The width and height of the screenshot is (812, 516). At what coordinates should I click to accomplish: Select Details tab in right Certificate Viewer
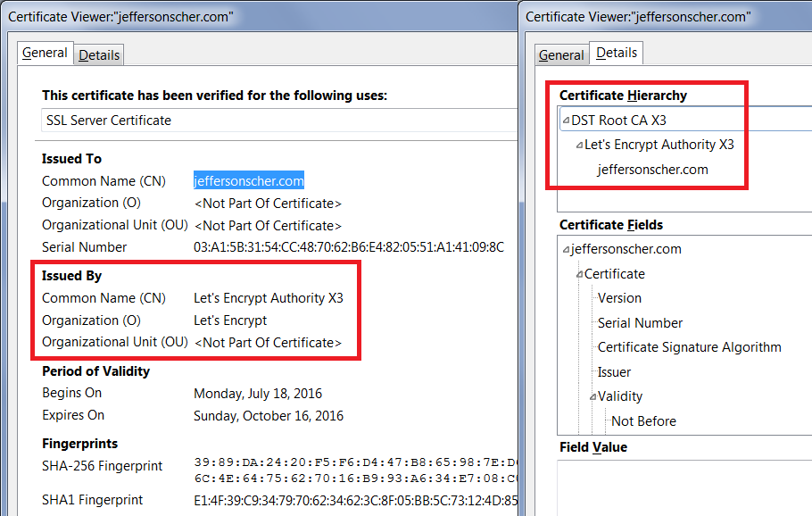tap(617, 53)
